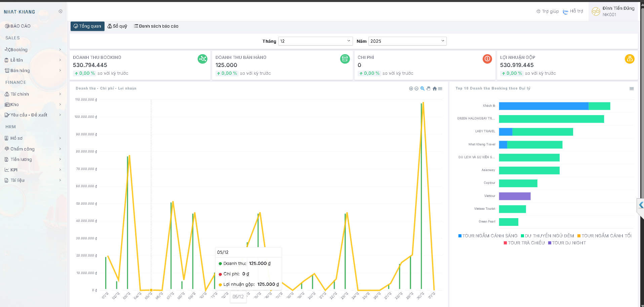Screen dimensions: 644x307
Task: Toggle DU THUYỀN NGỦ ĐÊM legend series
Action: (549, 236)
